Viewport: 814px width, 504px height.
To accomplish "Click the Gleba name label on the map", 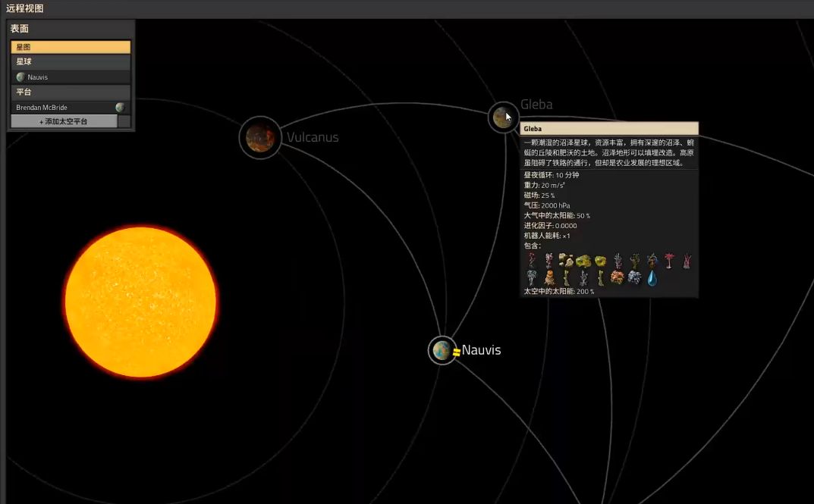I will click(536, 105).
